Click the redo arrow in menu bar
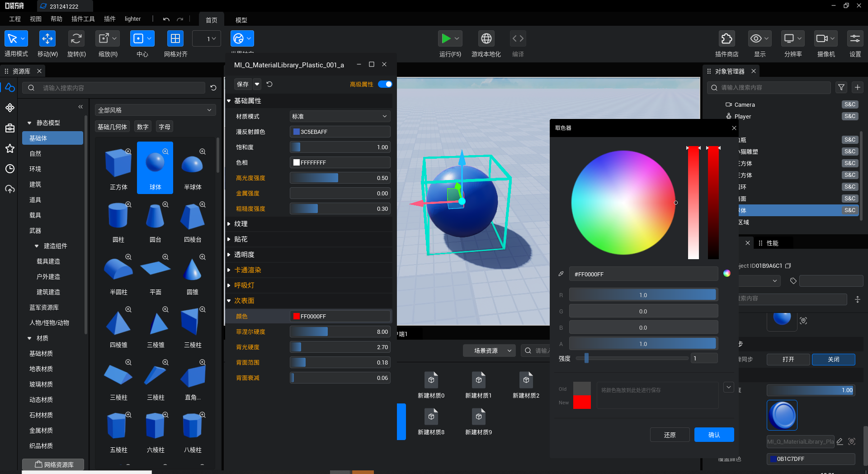This screenshot has width=868, height=474. click(x=180, y=19)
